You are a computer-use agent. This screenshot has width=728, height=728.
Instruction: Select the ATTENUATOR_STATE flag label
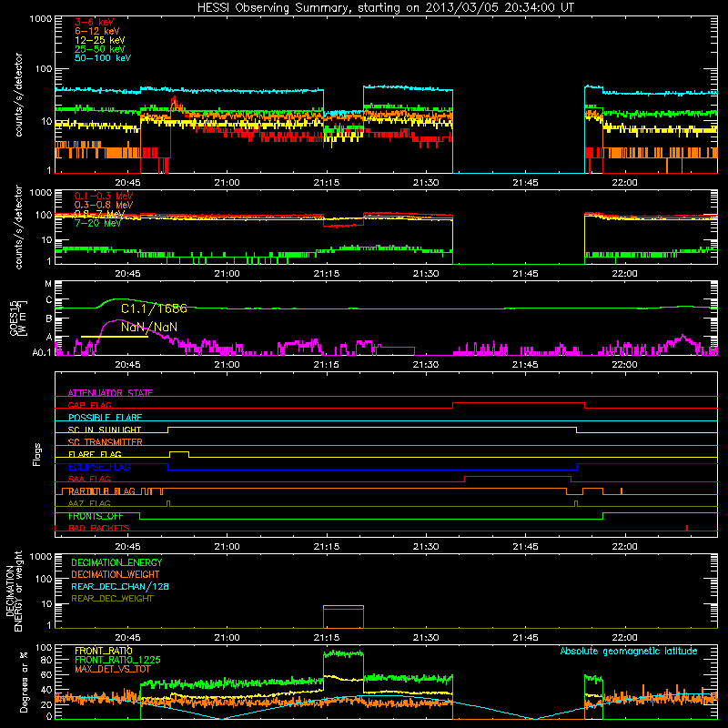pos(110,393)
